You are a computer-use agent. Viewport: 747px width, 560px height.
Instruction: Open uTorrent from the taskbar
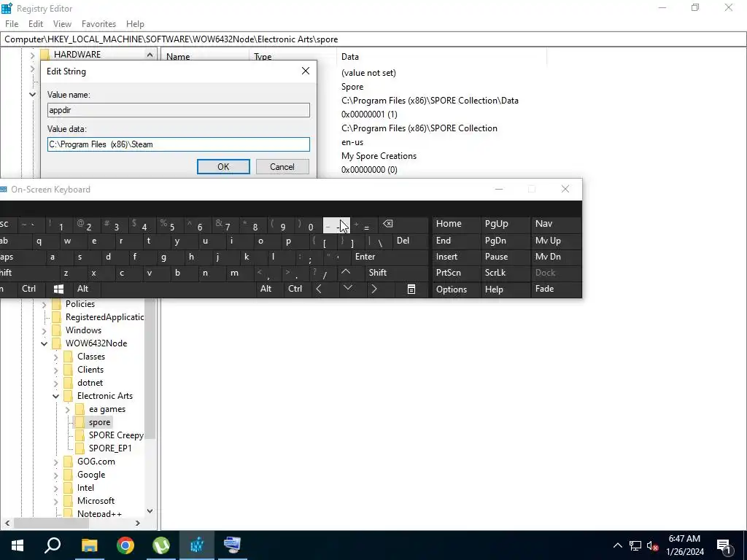pos(161,545)
